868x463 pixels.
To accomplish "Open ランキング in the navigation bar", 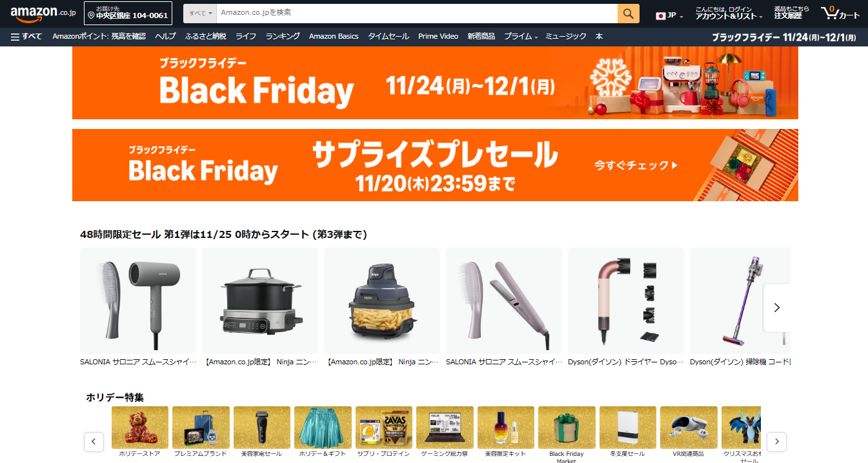I will click(283, 36).
